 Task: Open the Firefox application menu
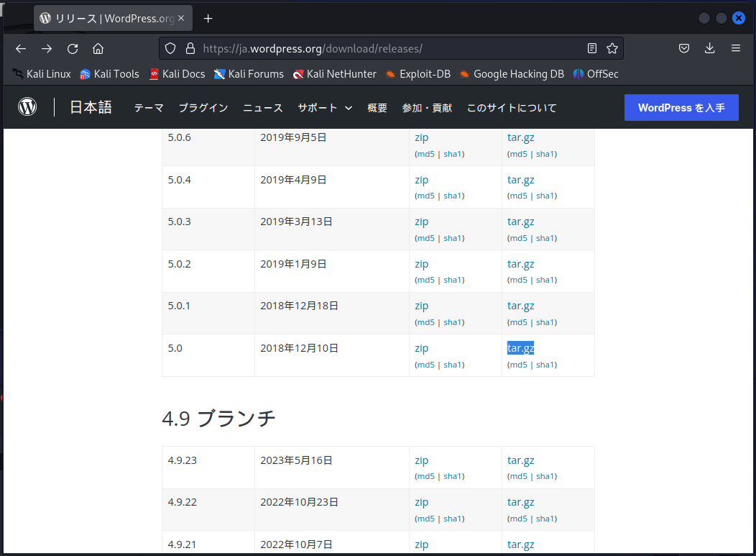736,49
